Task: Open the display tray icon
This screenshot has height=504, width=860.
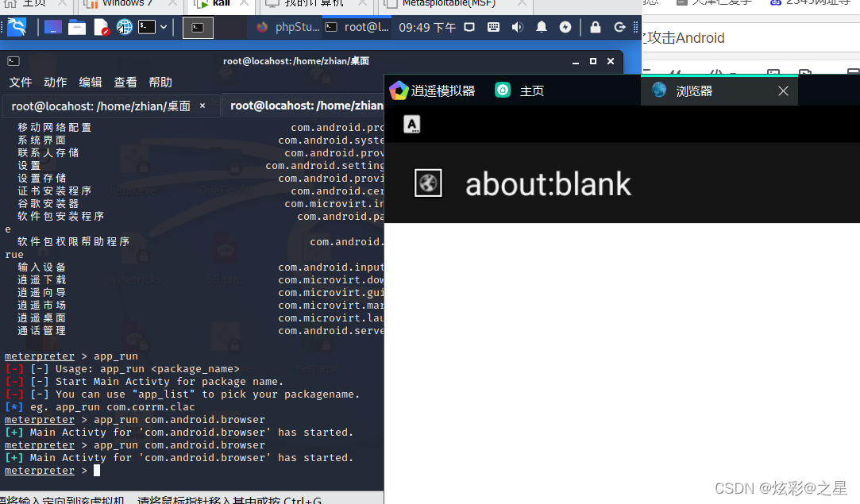Action: pyautogui.click(x=469, y=27)
